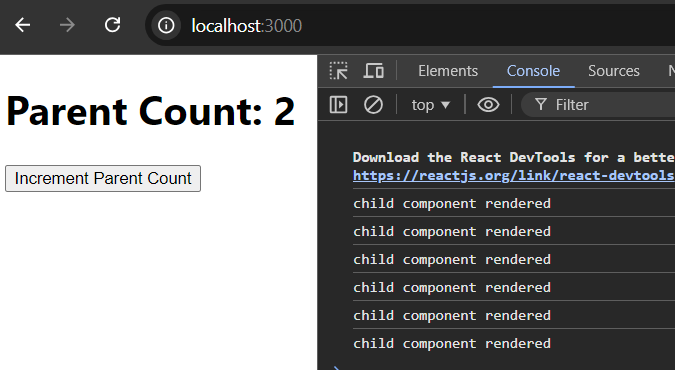Image resolution: width=675 pixels, height=370 pixels.
Task: Click the funnel filter icon
Action: (x=541, y=105)
